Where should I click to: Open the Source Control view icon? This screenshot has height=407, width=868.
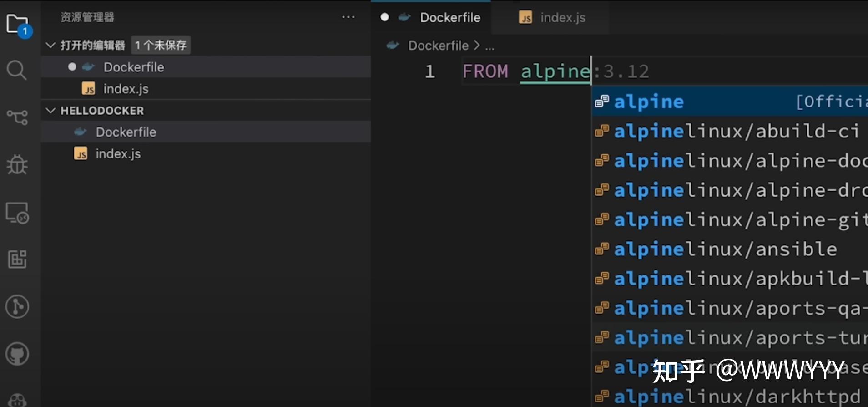pyautogui.click(x=17, y=117)
